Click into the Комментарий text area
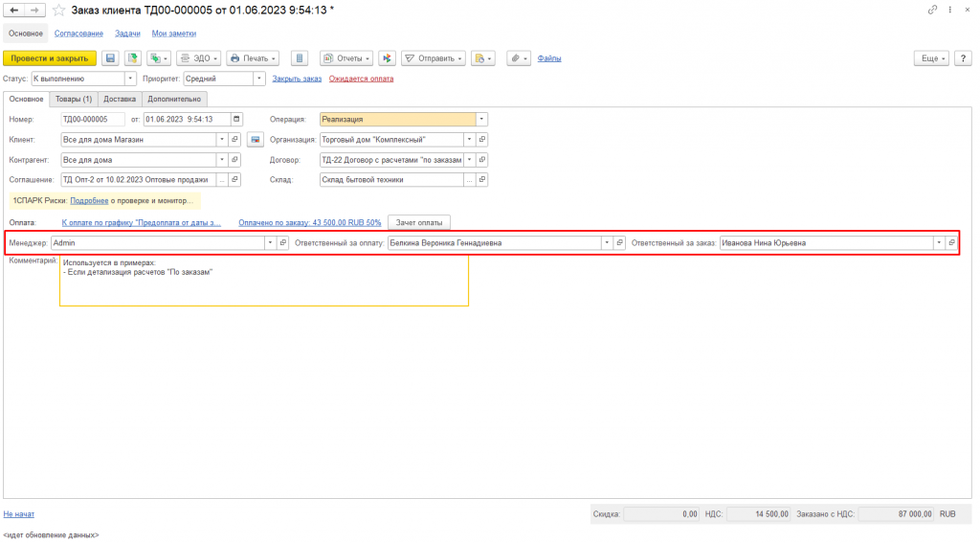Viewport: 980px width, 544px height. (x=264, y=281)
